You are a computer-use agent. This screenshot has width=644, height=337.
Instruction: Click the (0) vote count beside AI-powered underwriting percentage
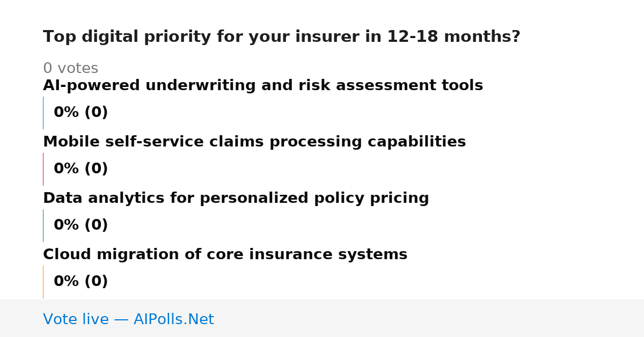pyautogui.click(x=96, y=113)
